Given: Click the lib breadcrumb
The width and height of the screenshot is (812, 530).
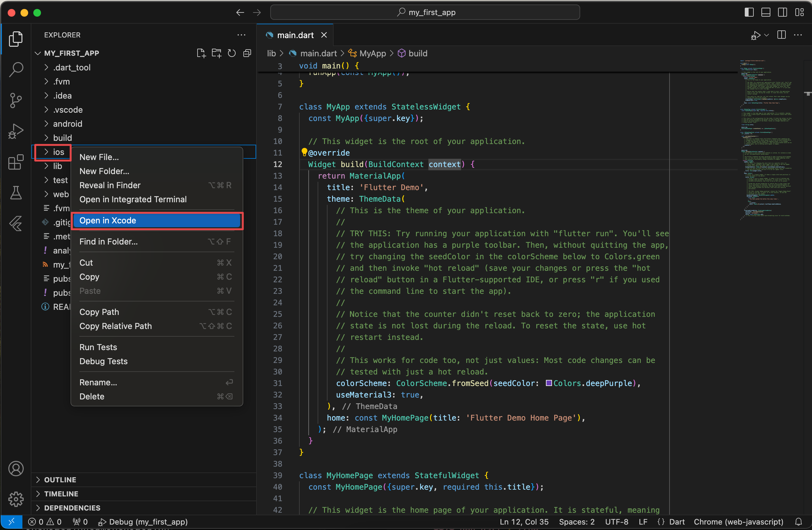Looking at the screenshot, I should pos(271,53).
